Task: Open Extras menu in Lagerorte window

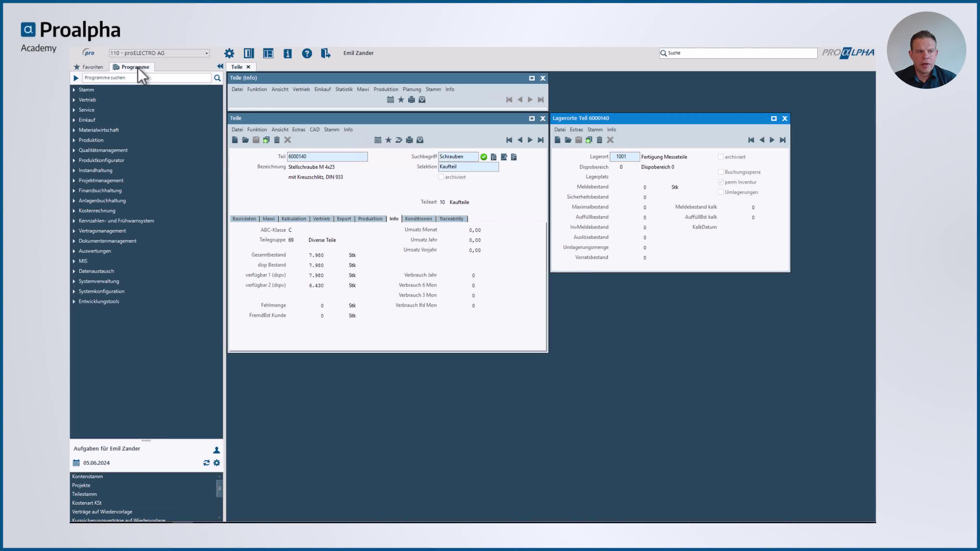Action: coord(576,130)
